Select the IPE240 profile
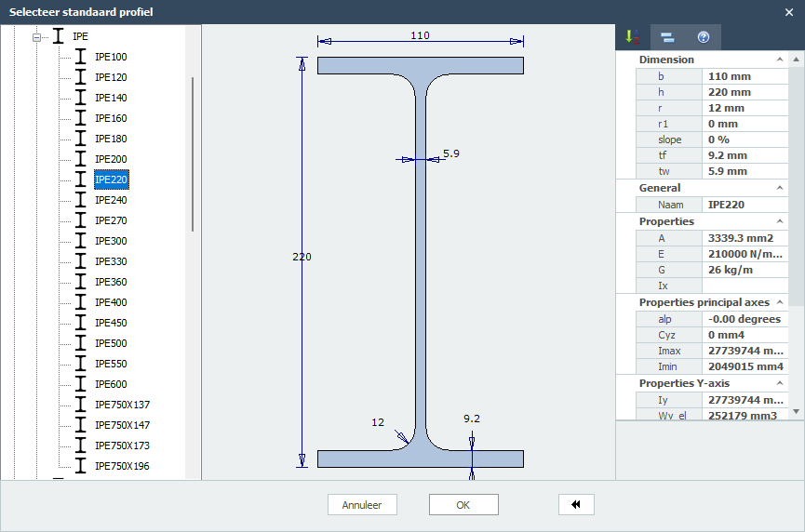 [x=111, y=200]
